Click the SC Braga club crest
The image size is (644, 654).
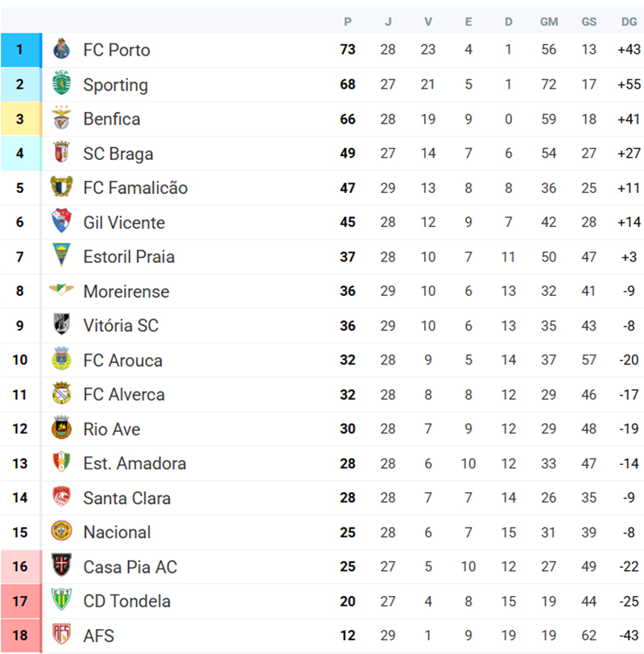(x=61, y=154)
